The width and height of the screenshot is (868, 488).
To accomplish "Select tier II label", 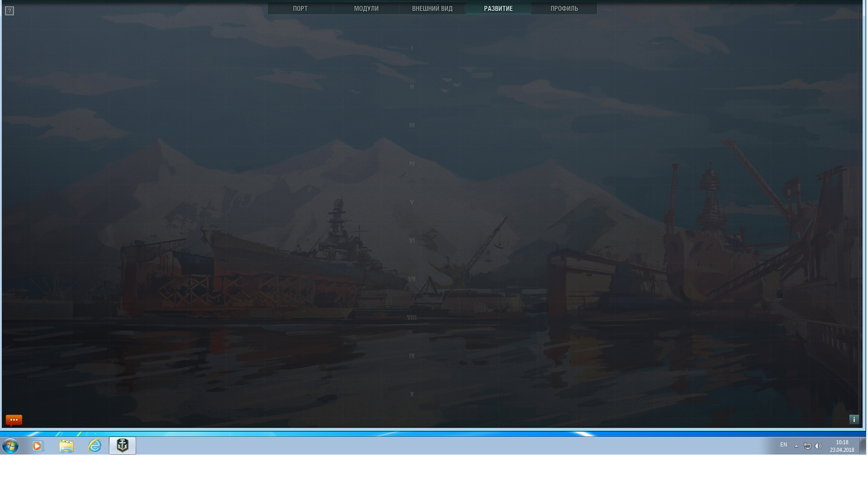I will (412, 87).
